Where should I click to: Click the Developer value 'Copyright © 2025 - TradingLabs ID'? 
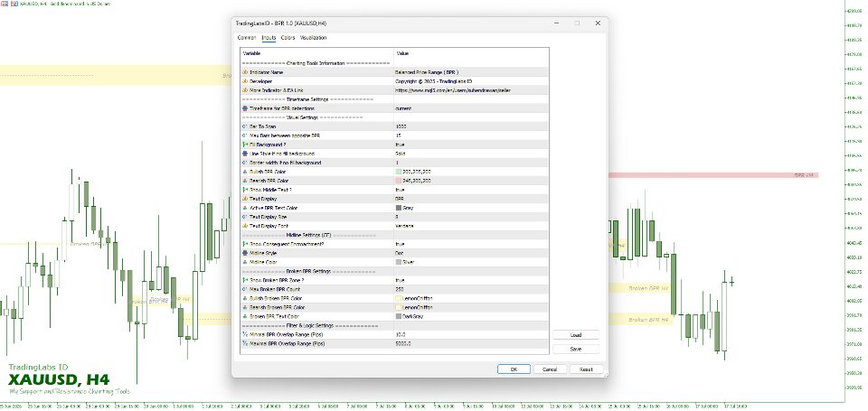[x=433, y=81]
